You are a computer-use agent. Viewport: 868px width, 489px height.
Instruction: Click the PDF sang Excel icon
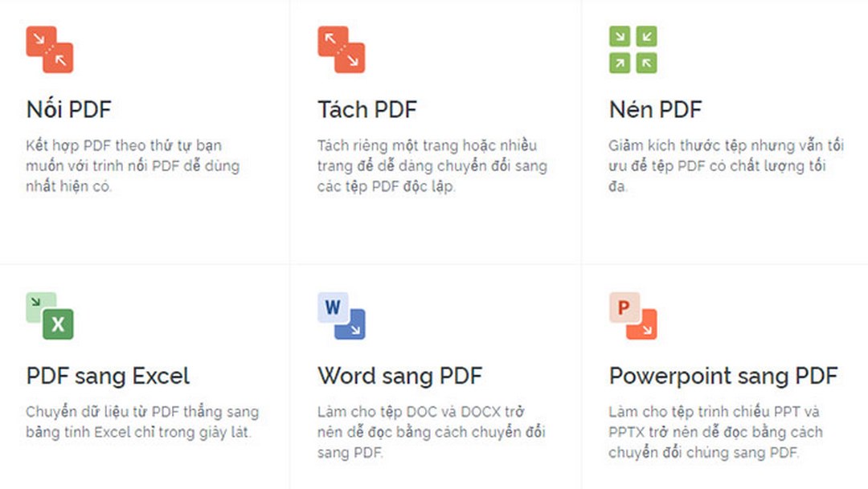coord(49,316)
